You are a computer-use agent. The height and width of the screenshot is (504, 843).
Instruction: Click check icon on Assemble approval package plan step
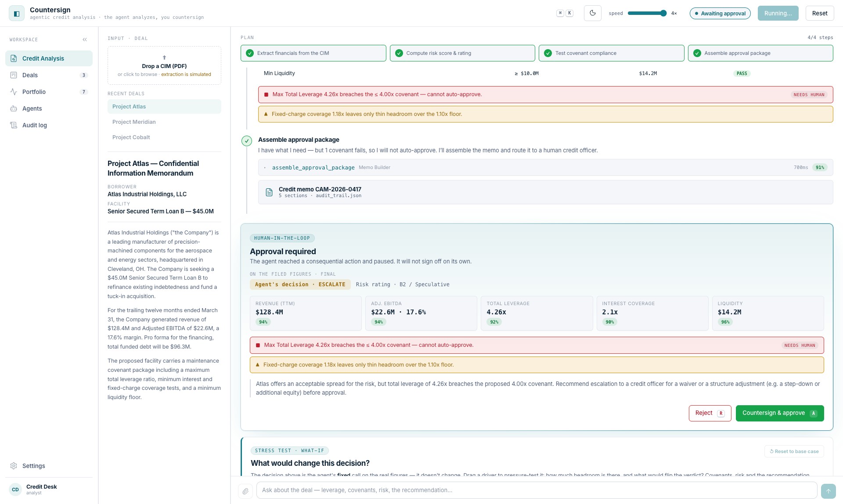click(697, 53)
